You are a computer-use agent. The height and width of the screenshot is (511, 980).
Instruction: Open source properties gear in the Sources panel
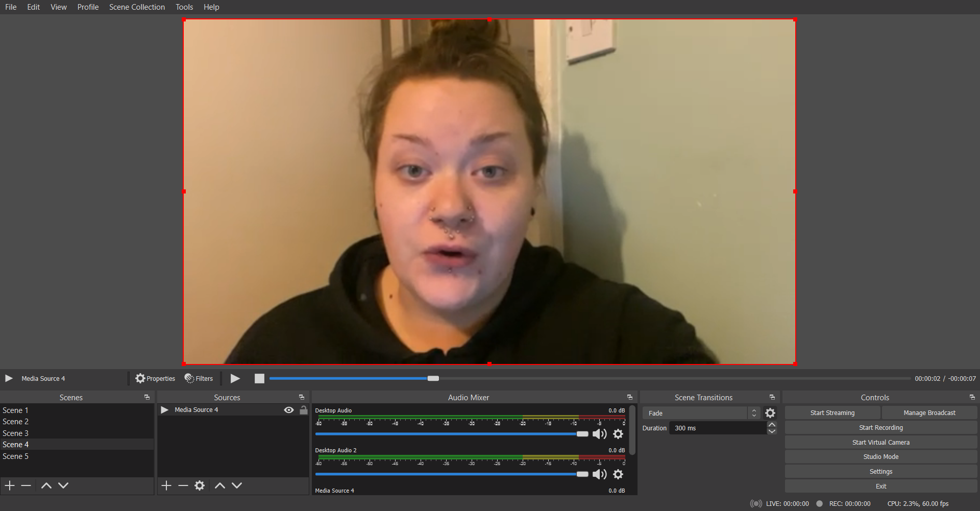(x=200, y=485)
